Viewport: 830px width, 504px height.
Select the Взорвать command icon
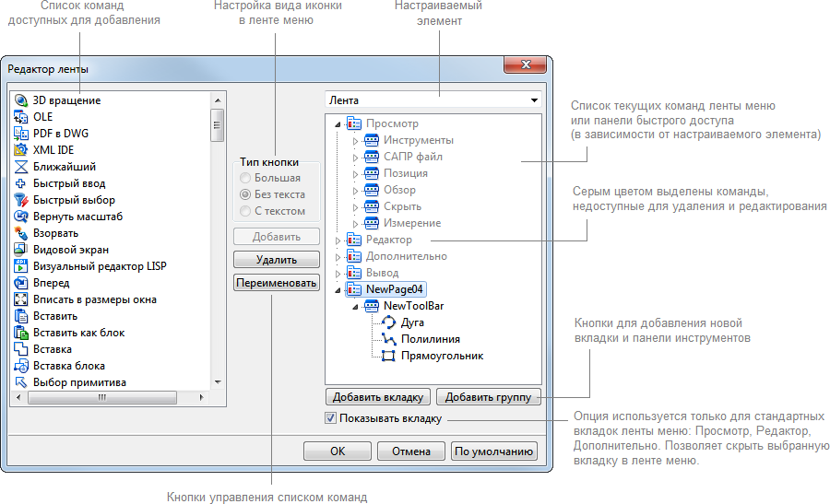tap(22, 233)
